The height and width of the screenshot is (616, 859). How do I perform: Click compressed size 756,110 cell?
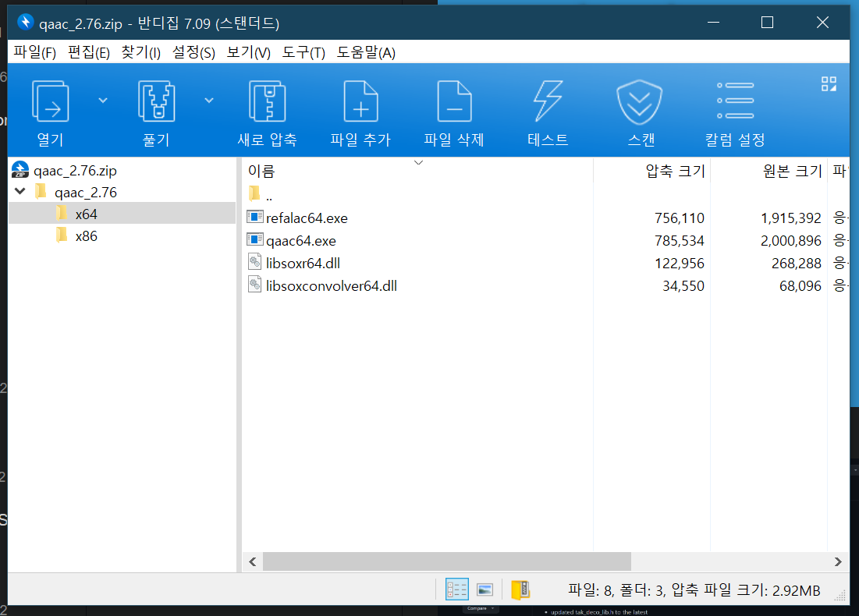(680, 218)
